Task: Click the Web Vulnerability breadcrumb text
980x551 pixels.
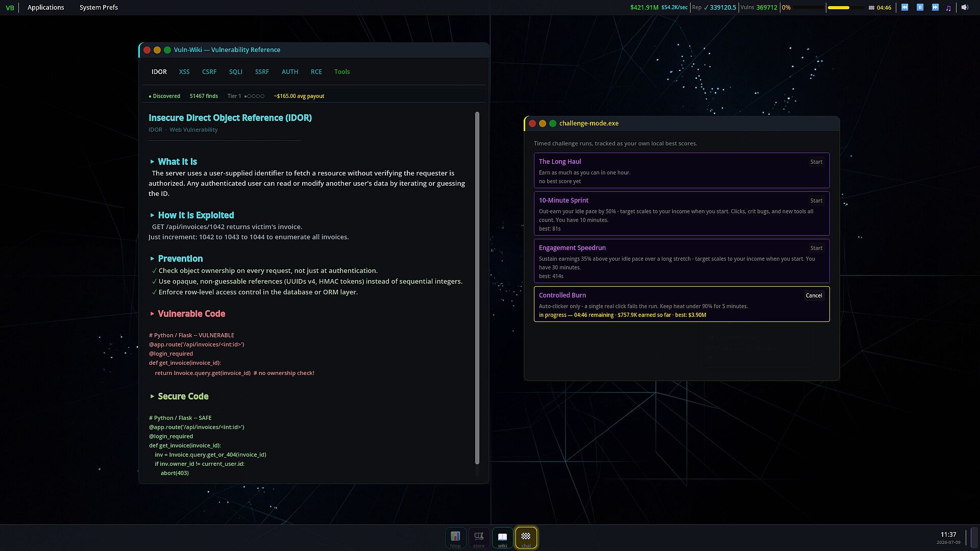Action: [193, 130]
